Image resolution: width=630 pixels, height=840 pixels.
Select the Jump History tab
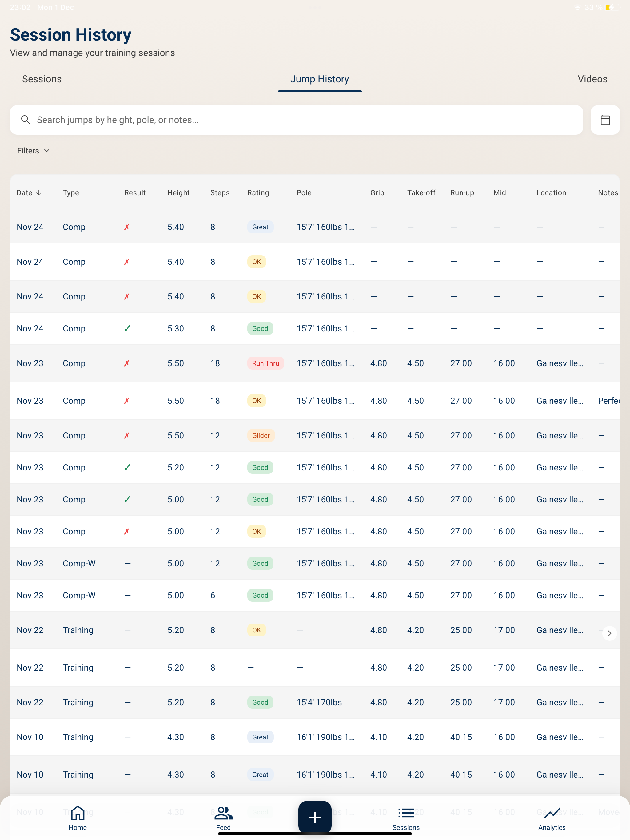coord(320,79)
